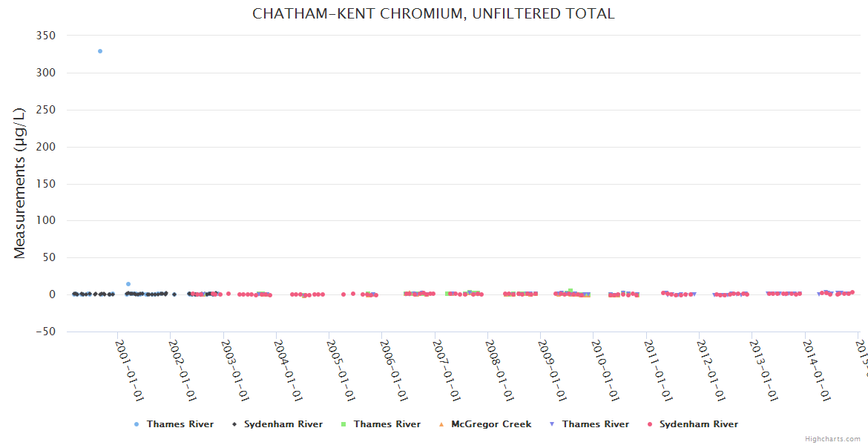Toggle the McGregor Creek series label
Viewport: 868px width, 445px height.
tap(491, 424)
